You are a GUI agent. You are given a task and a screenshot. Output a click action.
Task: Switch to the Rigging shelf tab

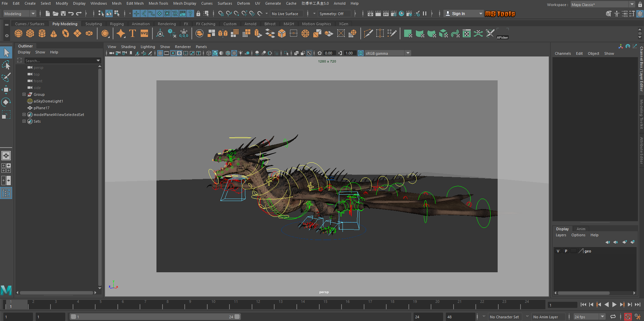(x=117, y=24)
